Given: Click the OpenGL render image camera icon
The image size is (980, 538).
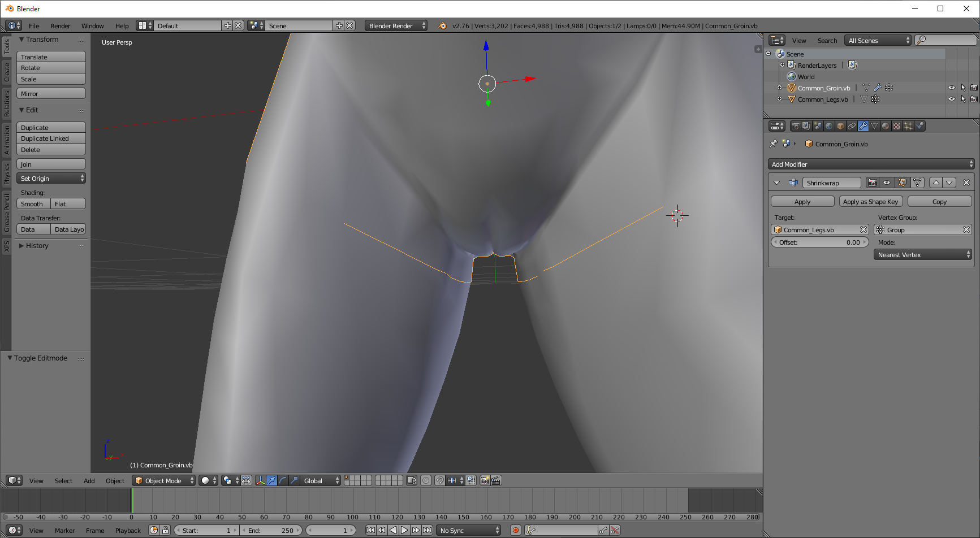Looking at the screenshot, I should (485, 480).
